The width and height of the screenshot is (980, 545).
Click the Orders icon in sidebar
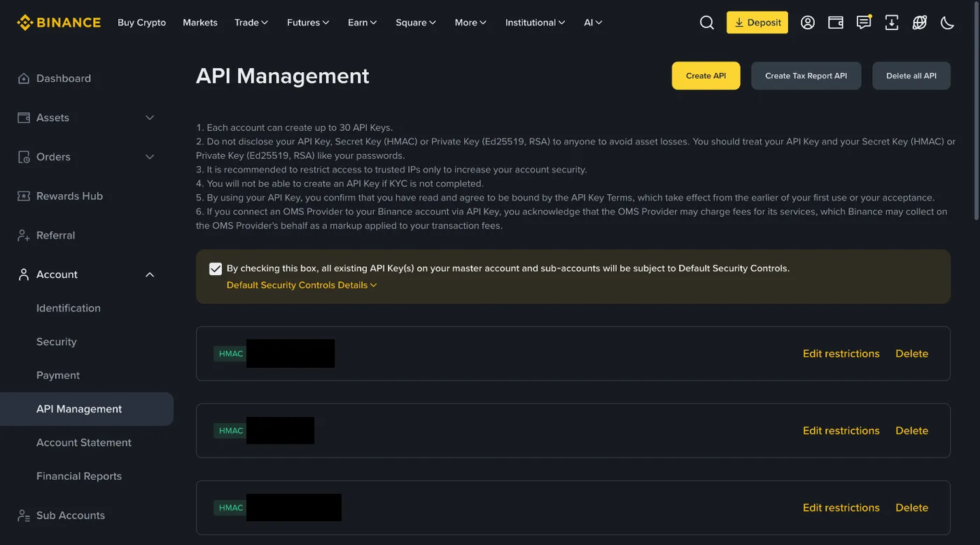(24, 157)
